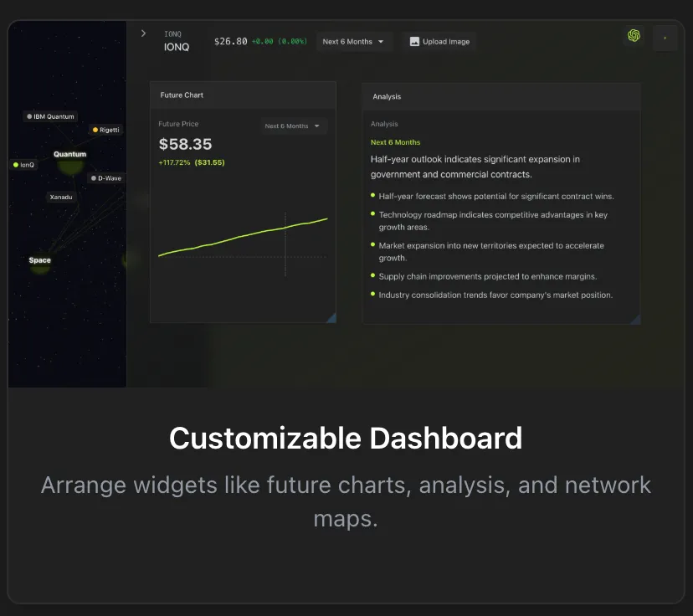Select the Rigetti node in network map
The height and width of the screenshot is (616, 693).
[105, 130]
